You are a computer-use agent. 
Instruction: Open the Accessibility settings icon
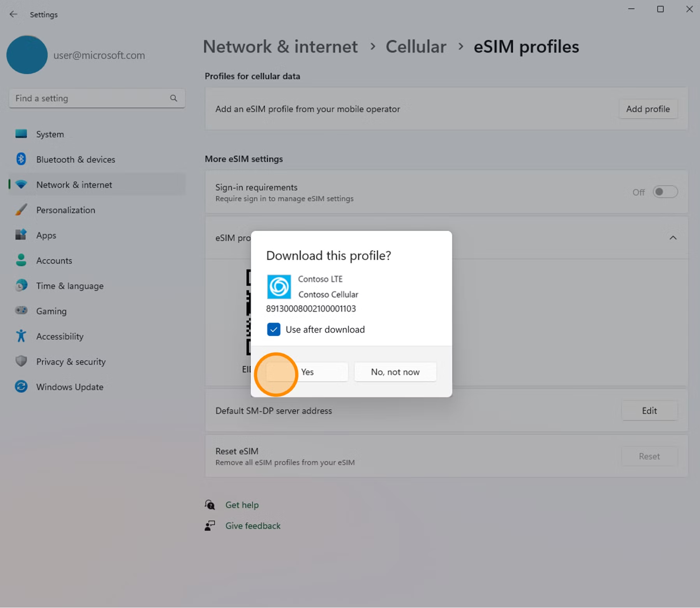pos(21,336)
